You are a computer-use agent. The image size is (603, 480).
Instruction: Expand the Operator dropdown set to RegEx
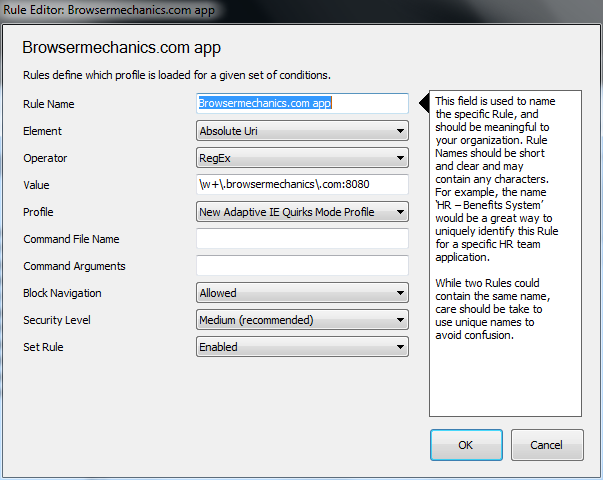coord(302,158)
